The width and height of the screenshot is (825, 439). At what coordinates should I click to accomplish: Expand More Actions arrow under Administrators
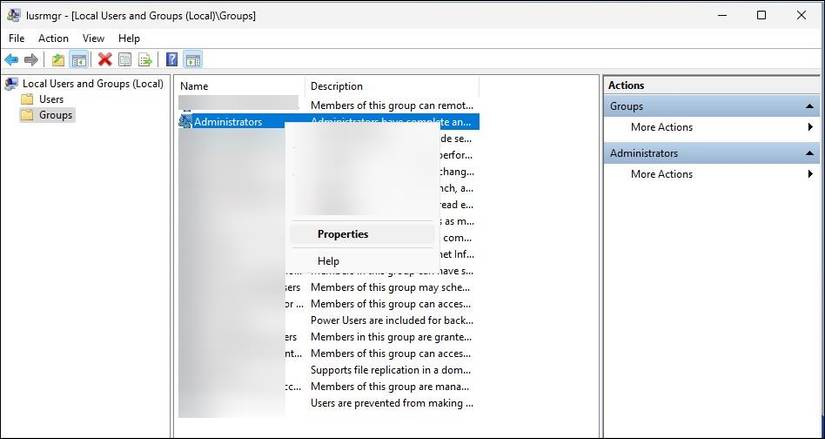tap(810, 174)
